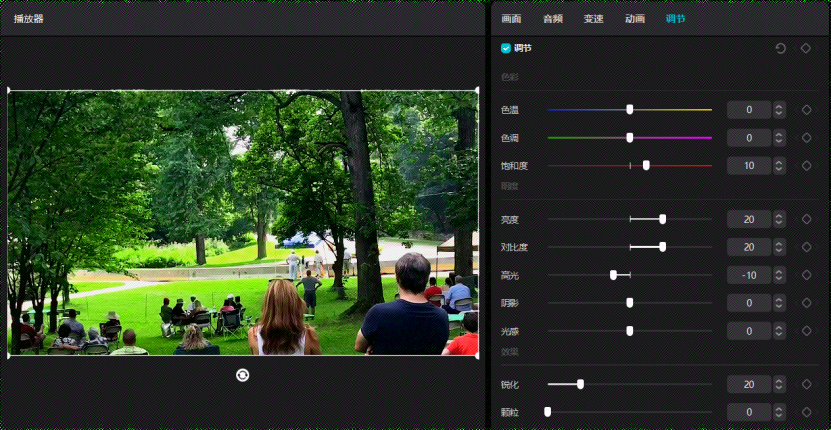Click the keyframe diamond beside 调节 header

pyautogui.click(x=806, y=48)
